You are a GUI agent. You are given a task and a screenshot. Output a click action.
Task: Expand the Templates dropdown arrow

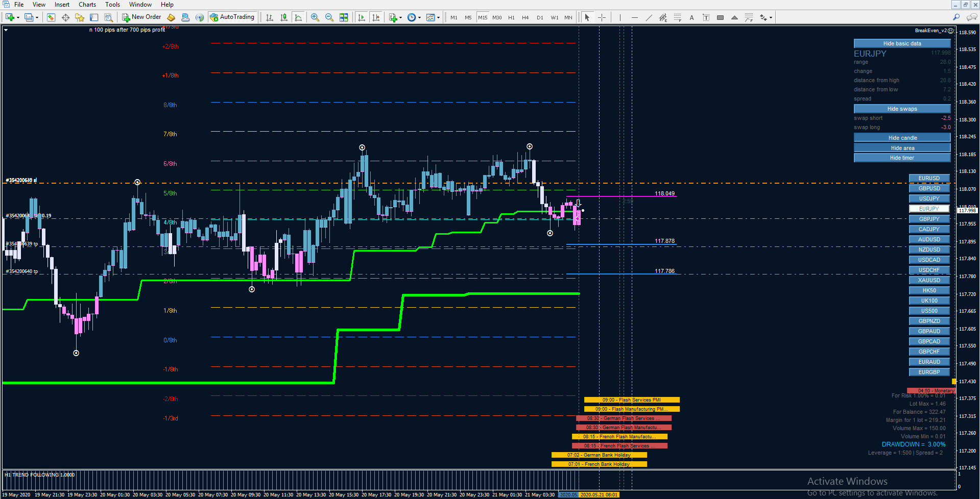(x=438, y=17)
